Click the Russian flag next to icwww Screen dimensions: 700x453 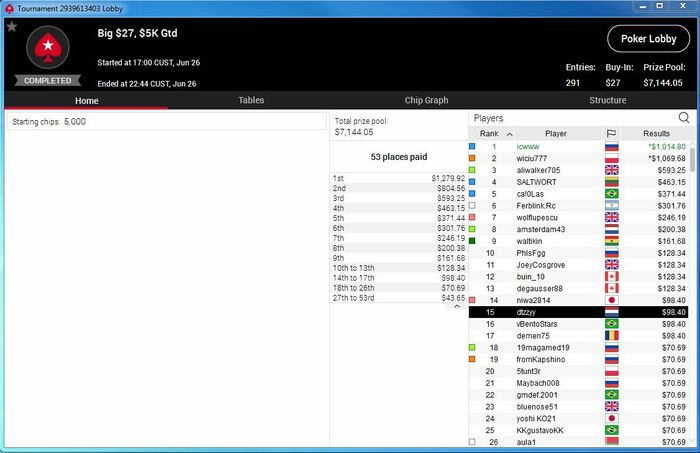[612, 146]
